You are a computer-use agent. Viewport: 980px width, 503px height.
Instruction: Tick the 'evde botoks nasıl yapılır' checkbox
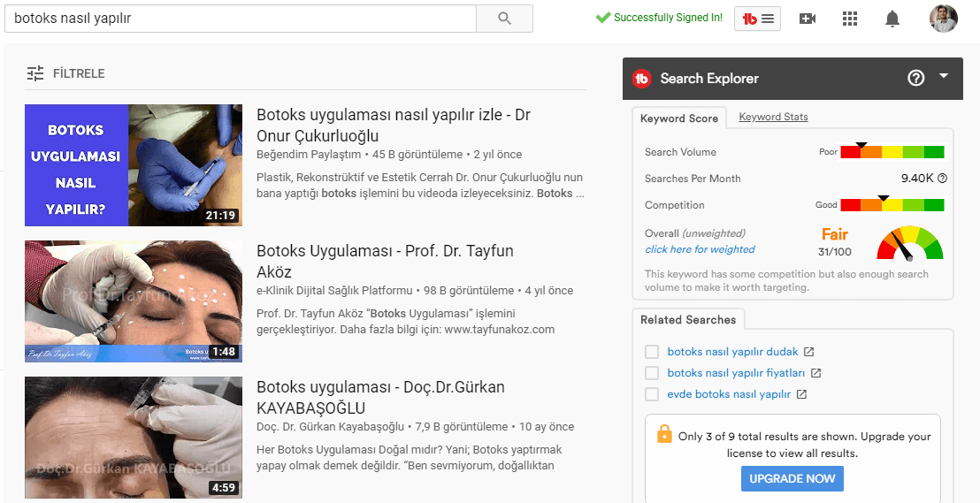click(652, 394)
